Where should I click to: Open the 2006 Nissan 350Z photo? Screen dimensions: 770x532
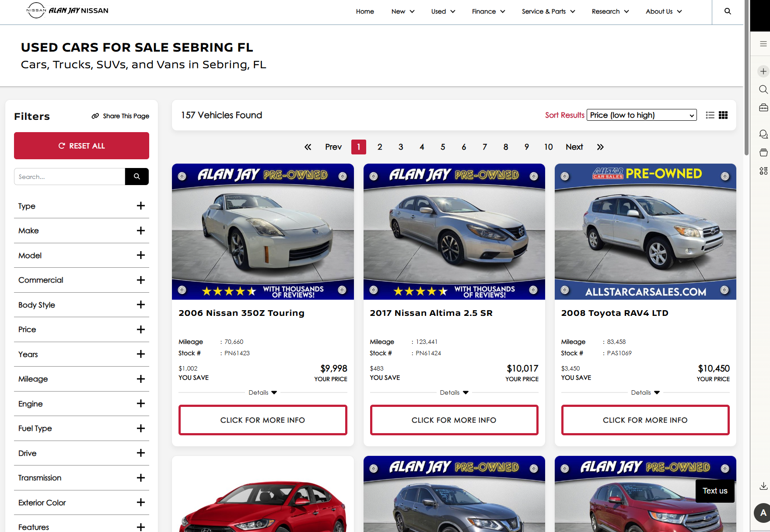pos(262,231)
